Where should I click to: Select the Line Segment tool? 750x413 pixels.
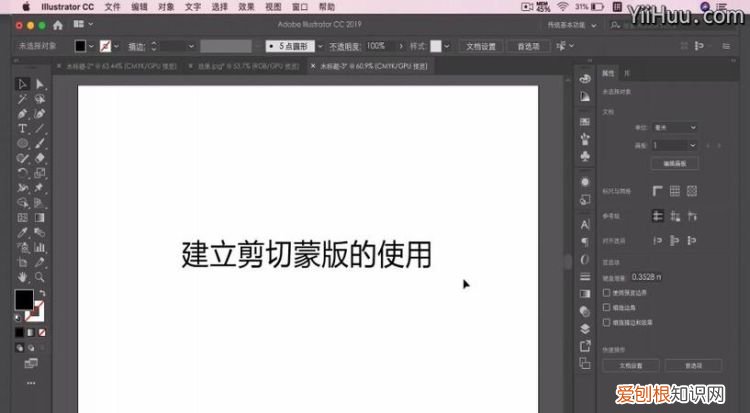click(40, 128)
